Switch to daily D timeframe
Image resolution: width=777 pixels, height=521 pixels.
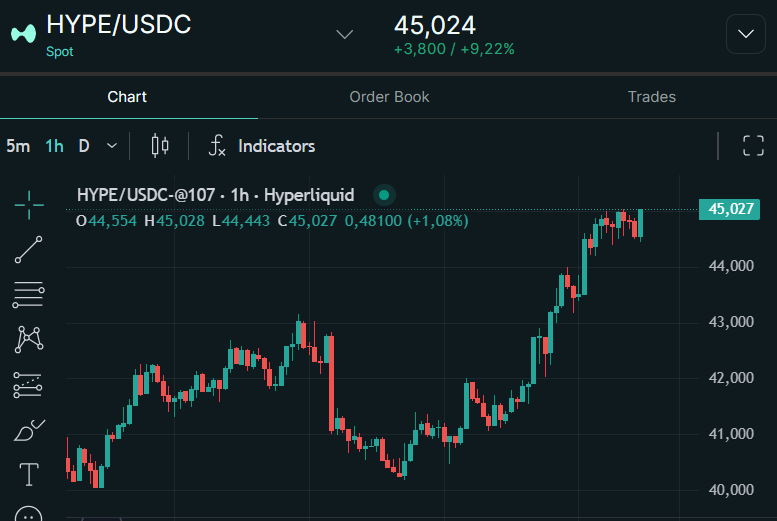[84, 146]
